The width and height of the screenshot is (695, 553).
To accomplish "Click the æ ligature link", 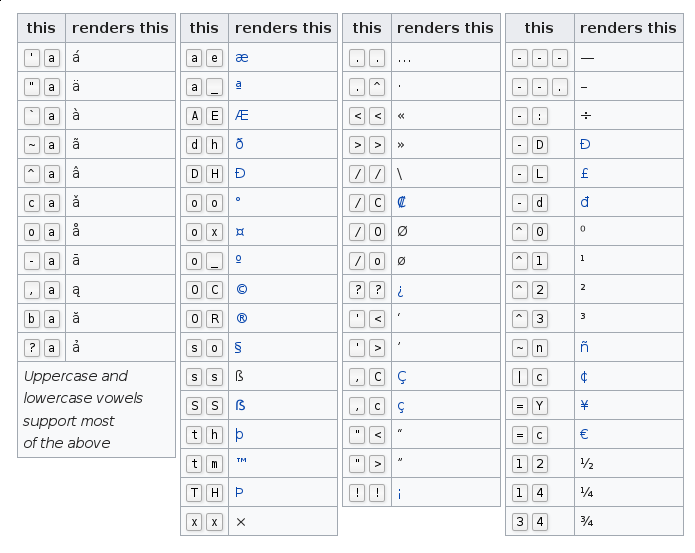I will coord(242,57).
